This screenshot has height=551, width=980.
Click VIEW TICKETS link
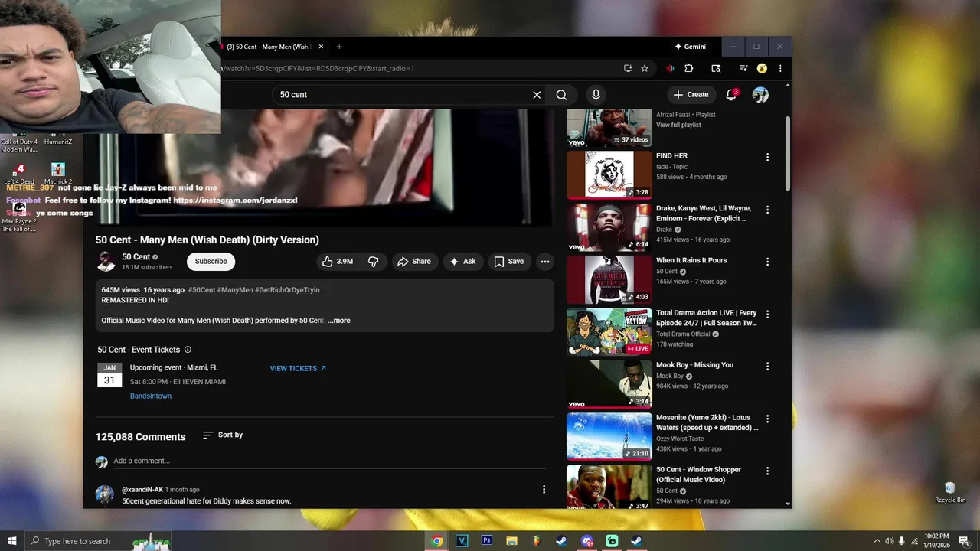(299, 369)
